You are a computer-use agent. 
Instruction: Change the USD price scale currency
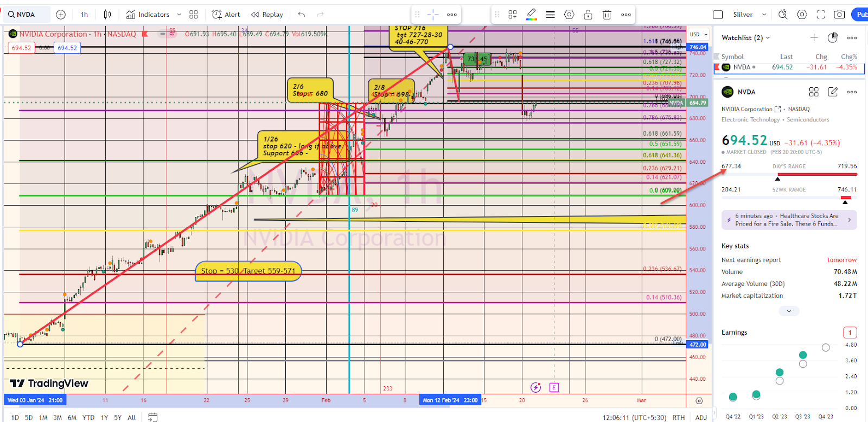click(x=698, y=34)
